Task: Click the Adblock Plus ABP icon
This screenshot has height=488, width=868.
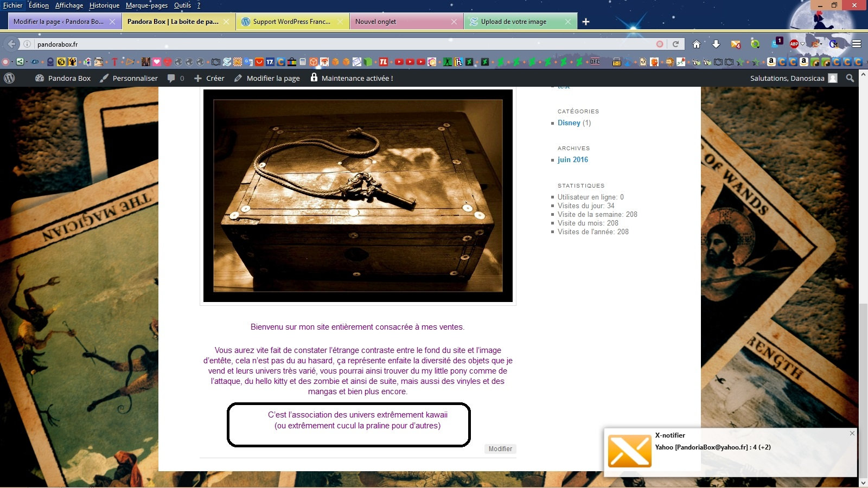Action: pyautogui.click(x=794, y=44)
